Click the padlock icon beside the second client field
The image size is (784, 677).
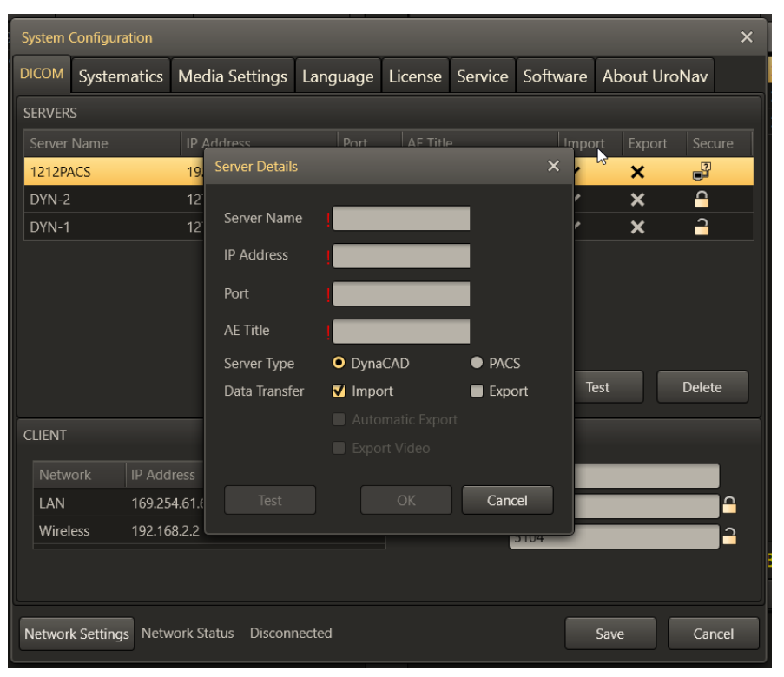[x=729, y=505]
